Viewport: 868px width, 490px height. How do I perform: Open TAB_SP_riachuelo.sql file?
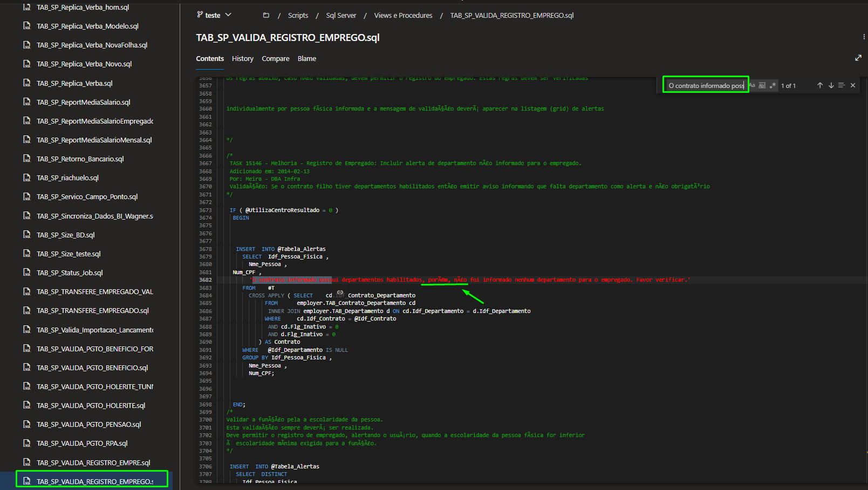pyautogui.click(x=67, y=178)
